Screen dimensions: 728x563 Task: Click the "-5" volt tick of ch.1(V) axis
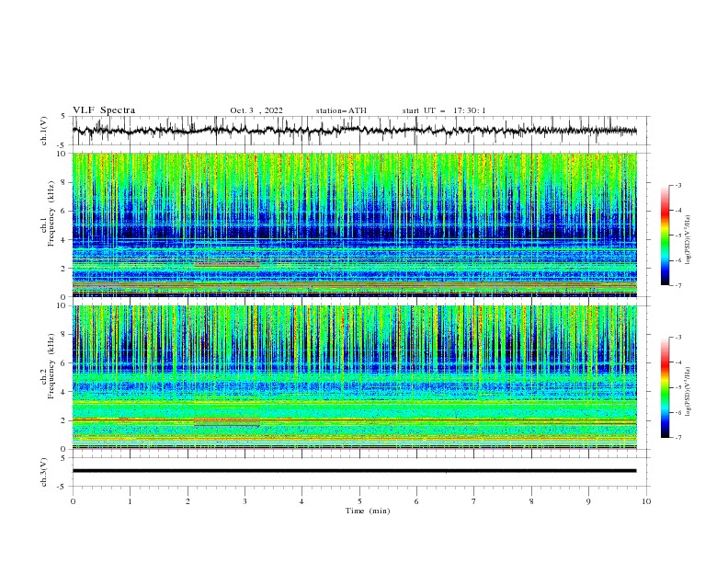tap(63, 145)
